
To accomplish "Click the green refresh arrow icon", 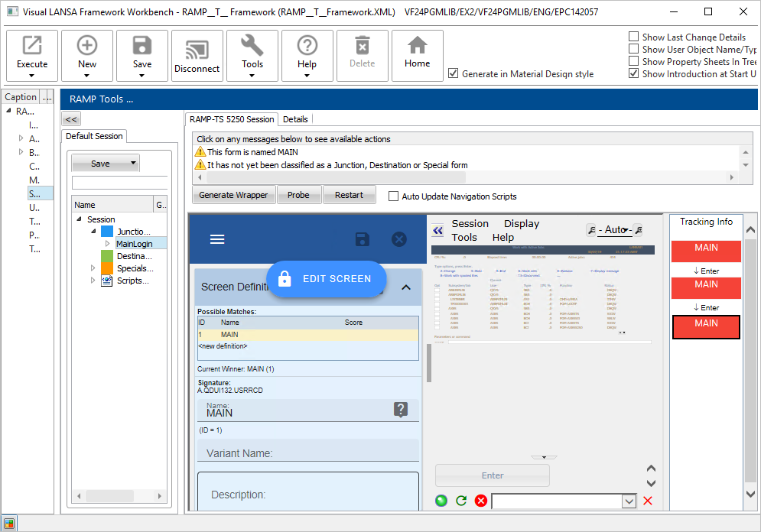I will click(x=461, y=501).
